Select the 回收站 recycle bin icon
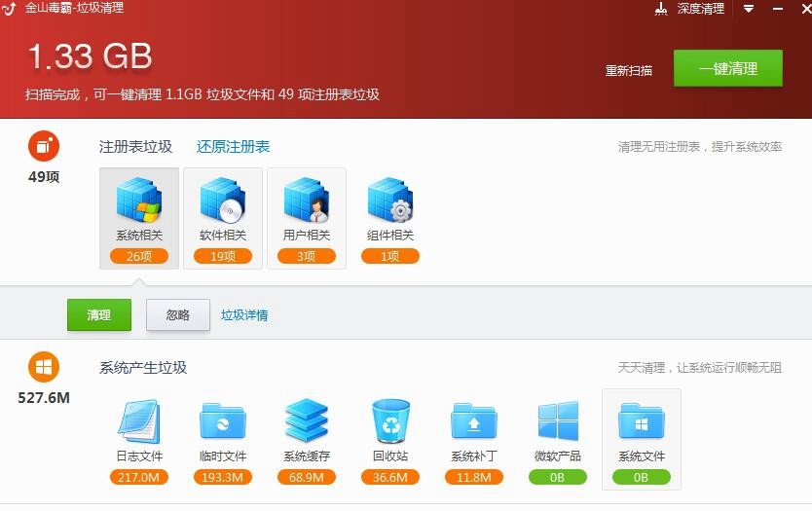The width and height of the screenshot is (812, 511). click(x=390, y=420)
